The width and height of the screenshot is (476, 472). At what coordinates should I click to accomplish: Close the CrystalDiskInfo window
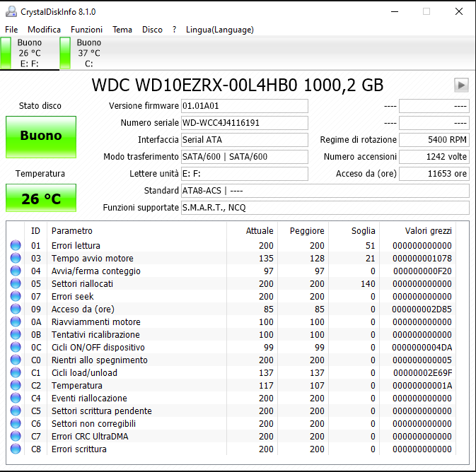459,11
